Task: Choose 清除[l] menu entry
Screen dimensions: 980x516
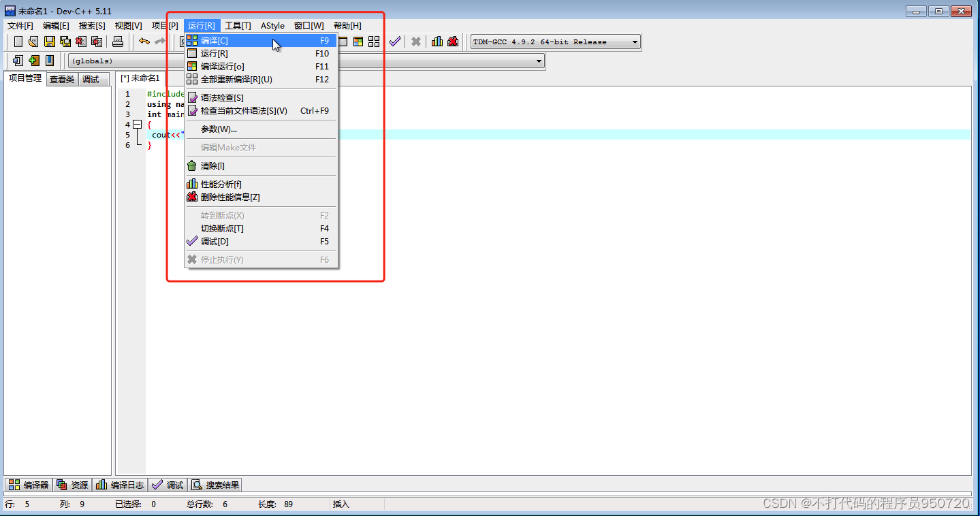Action: click(262, 165)
